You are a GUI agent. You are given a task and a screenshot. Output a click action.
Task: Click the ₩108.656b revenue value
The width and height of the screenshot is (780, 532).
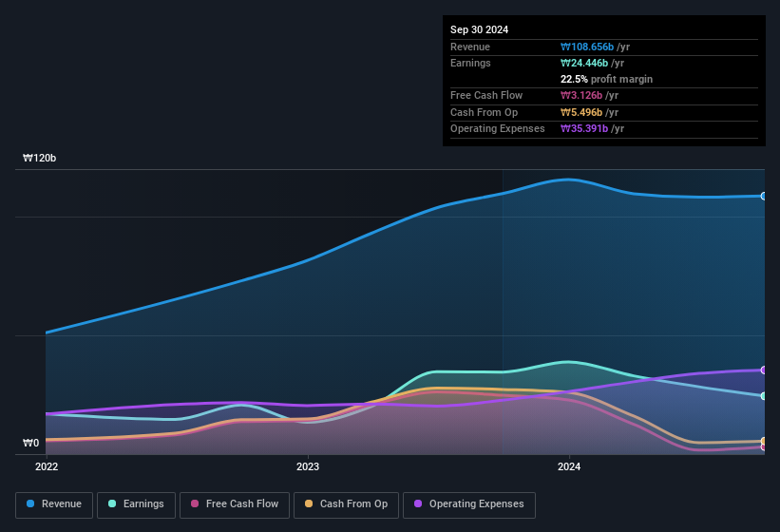(x=587, y=47)
